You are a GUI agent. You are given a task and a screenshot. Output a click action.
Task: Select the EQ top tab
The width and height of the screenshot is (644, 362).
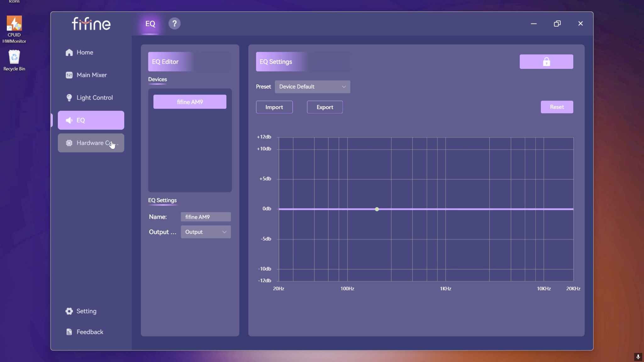[x=150, y=24]
